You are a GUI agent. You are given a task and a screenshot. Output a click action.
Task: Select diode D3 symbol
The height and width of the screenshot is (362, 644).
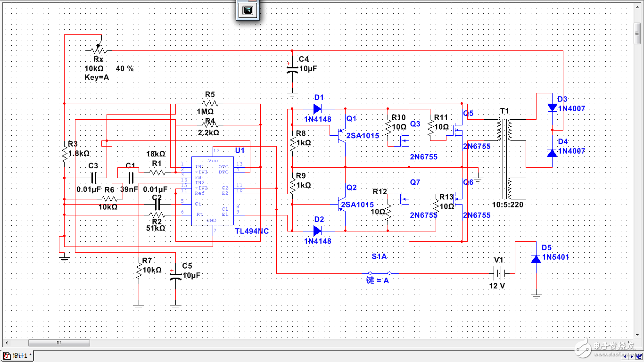coord(552,107)
